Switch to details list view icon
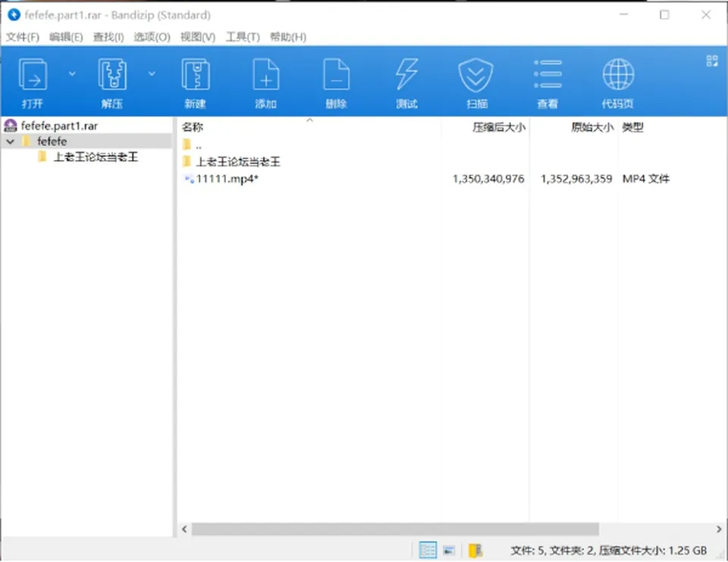Image resolution: width=728 pixels, height=562 pixels. 428,551
